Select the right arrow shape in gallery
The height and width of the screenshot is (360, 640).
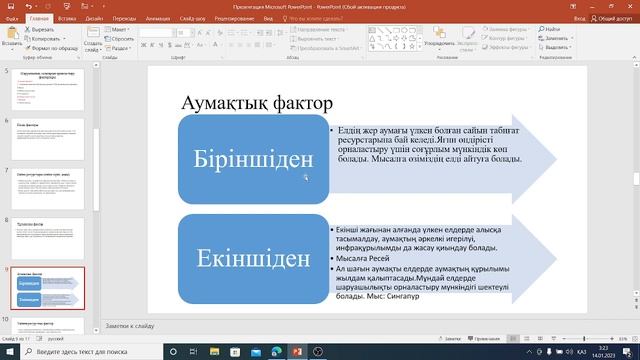tap(396, 38)
